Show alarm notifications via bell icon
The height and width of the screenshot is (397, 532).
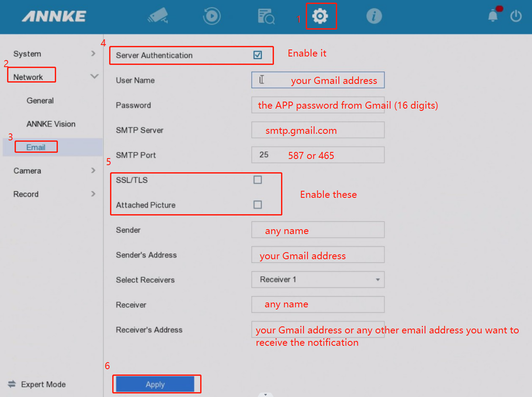[x=493, y=16]
